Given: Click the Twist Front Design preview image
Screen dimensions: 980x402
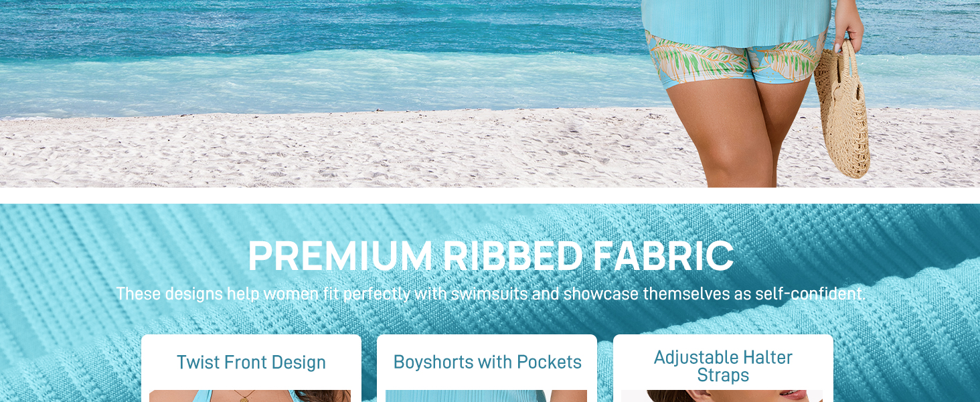Looking at the screenshot, I should pos(250,396).
